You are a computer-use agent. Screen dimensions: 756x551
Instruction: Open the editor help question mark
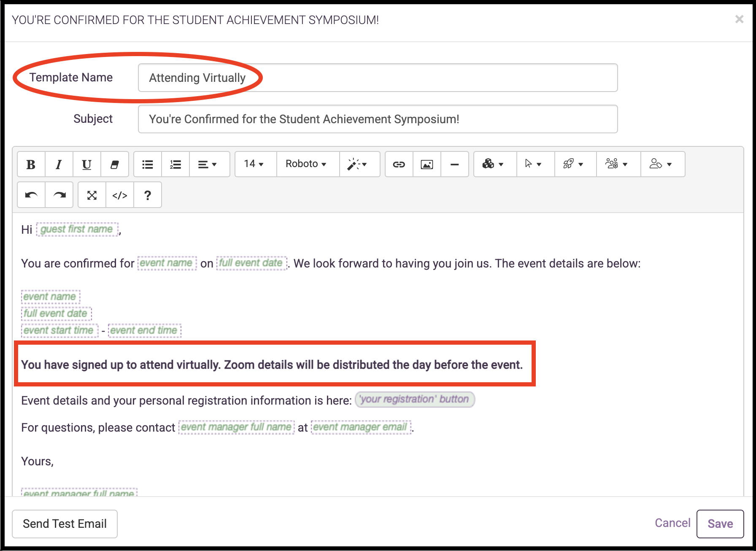147,195
